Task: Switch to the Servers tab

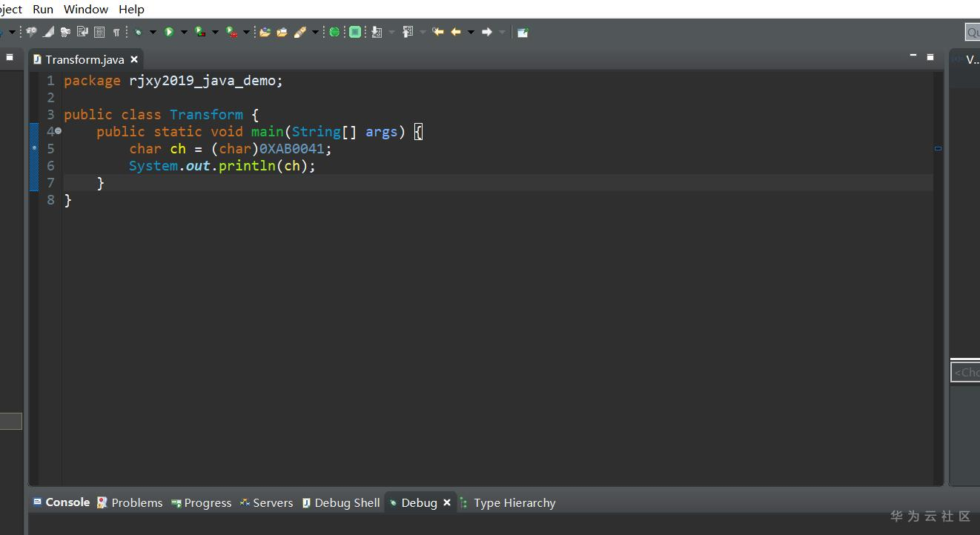Action: [266, 502]
